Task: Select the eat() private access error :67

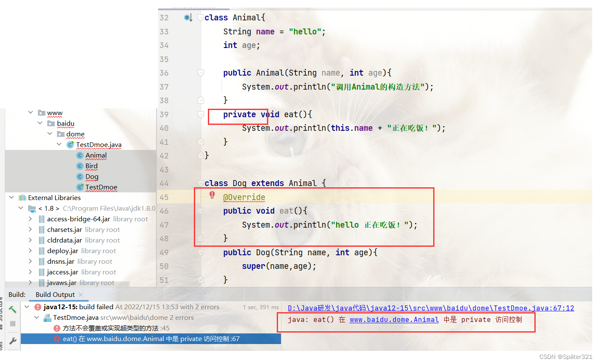Action: [x=151, y=339]
